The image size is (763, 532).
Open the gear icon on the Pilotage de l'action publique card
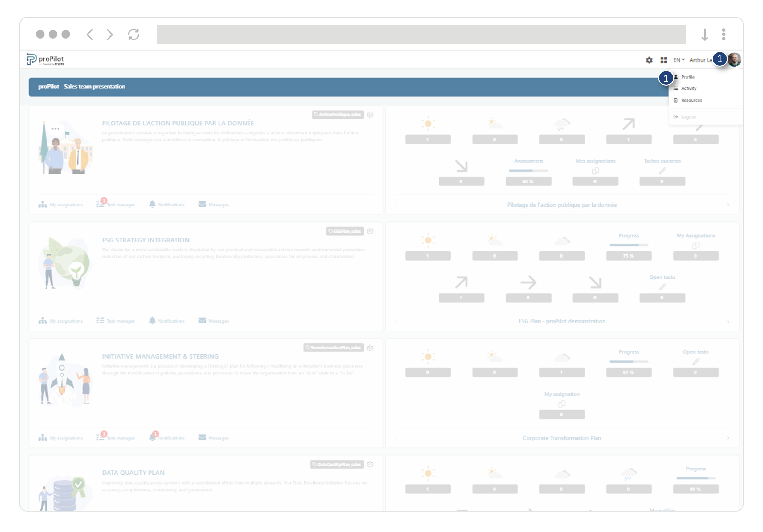click(370, 115)
